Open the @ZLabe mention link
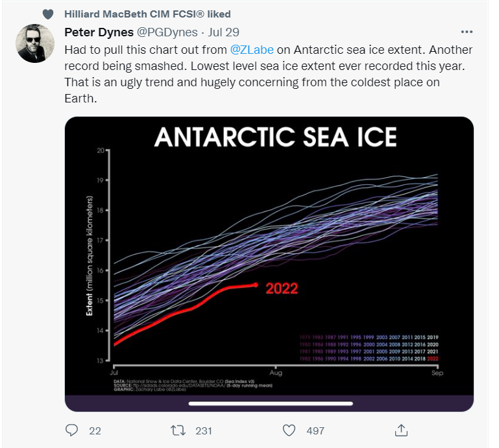Viewport: 499px width, 448px height. click(251, 50)
